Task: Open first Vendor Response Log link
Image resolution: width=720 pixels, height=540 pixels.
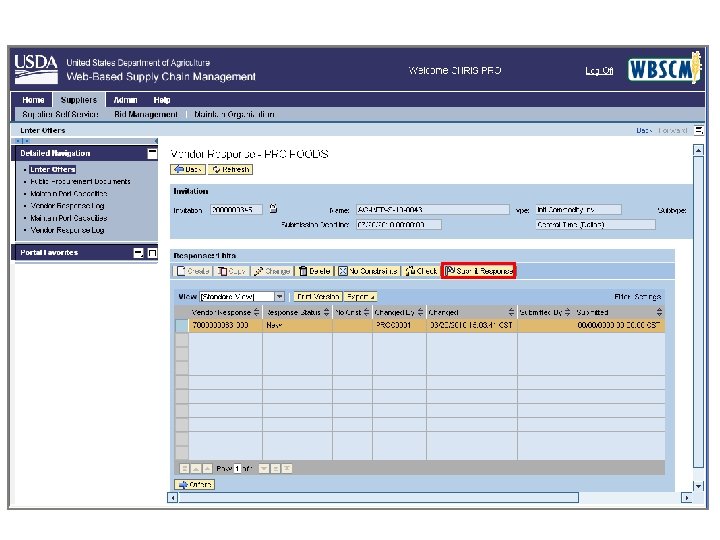Action: pyautogui.click(x=68, y=206)
